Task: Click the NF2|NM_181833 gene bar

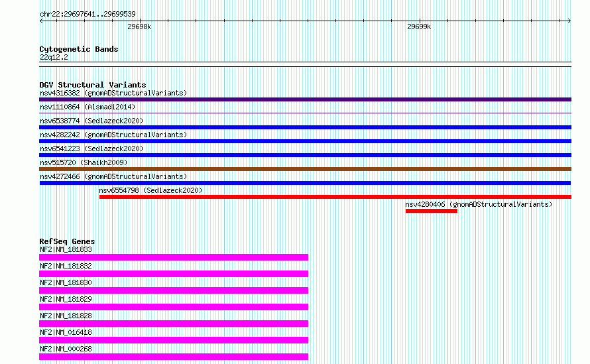Action: [x=174, y=257]
